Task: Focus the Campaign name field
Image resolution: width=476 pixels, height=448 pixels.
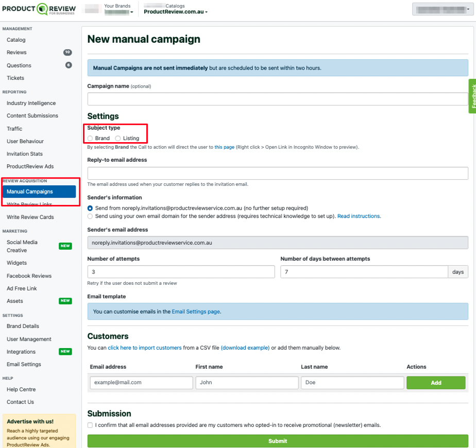Action: (278, 99)
